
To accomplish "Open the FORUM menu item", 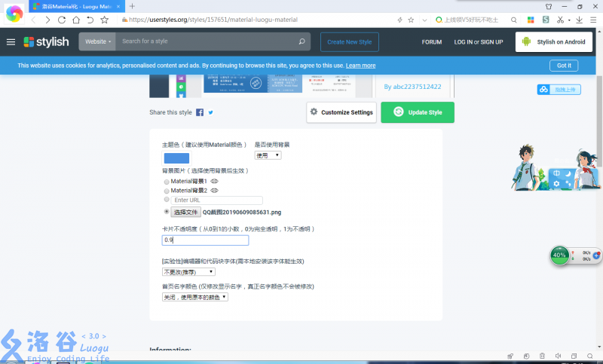I will pos(432,42).
